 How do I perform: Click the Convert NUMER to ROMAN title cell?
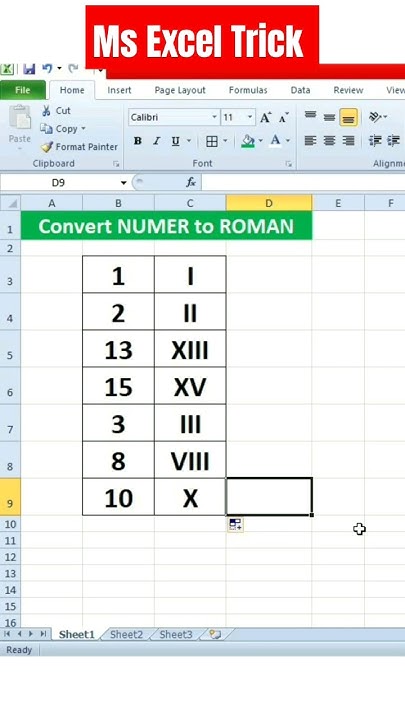coord(166,225)
